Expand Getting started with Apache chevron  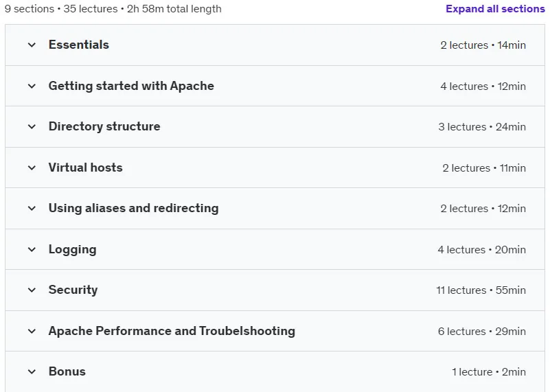click(32, 86)
